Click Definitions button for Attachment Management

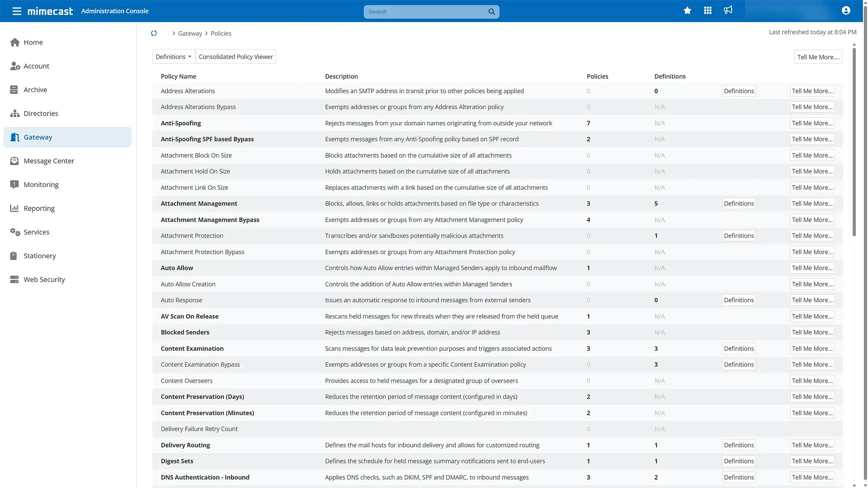pos(739,203)
